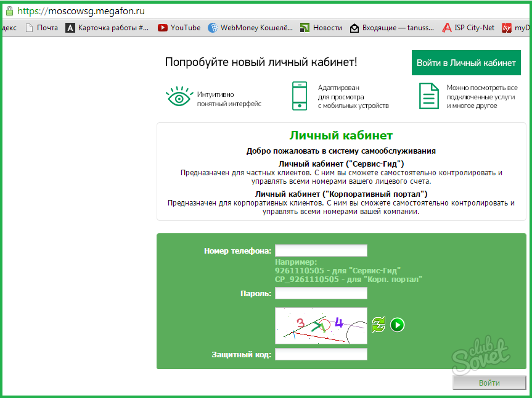Click the Войти в Личный кабинет button

click(466, 63)
